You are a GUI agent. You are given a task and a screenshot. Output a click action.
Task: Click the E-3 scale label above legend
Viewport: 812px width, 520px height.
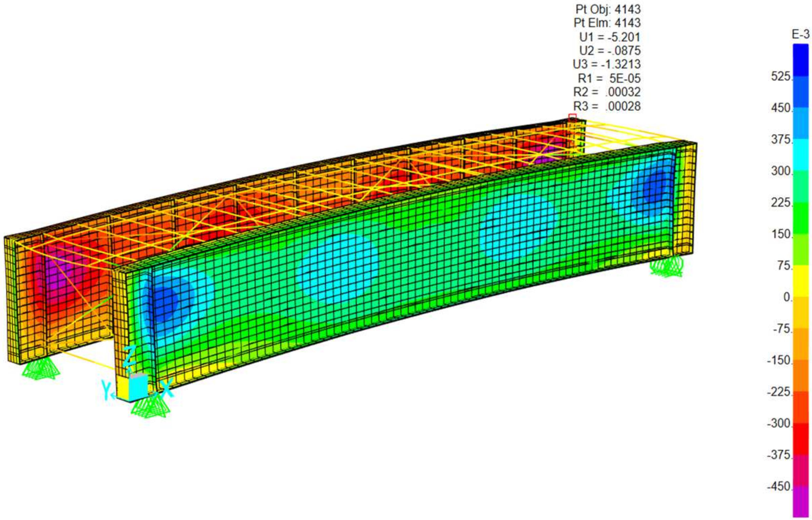point(800,34)
